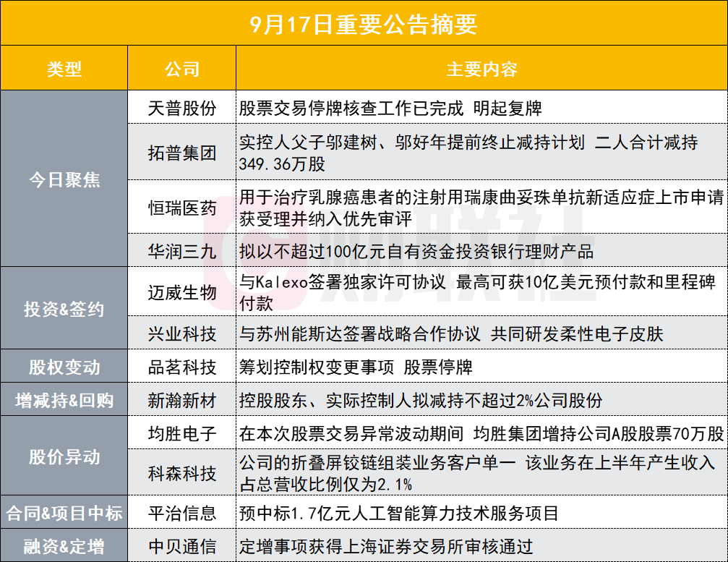Click the 主要内容 column header
This screenshot has width=728, height=562.
(481, 69)
